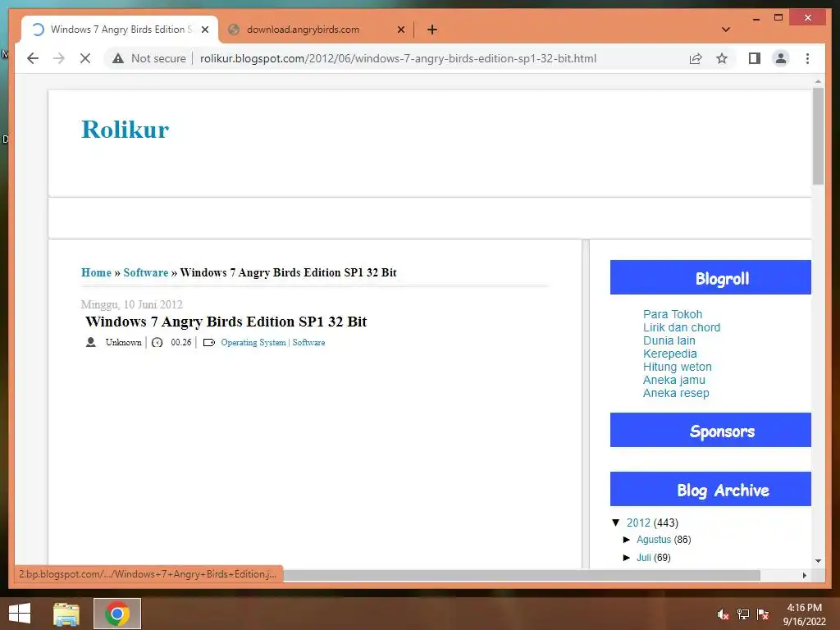Open the Hitung weton link
840x630 pixels.
point(677,367)
